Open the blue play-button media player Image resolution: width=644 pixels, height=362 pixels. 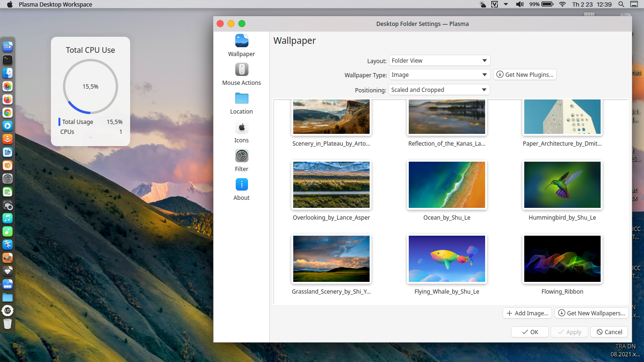[x=8, y=126]
